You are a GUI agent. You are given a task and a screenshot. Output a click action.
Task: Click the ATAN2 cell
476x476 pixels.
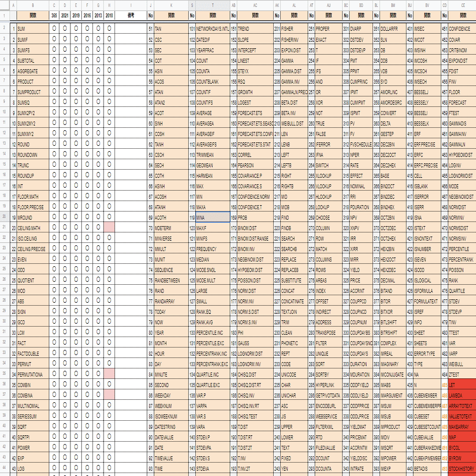click(171, 102)
